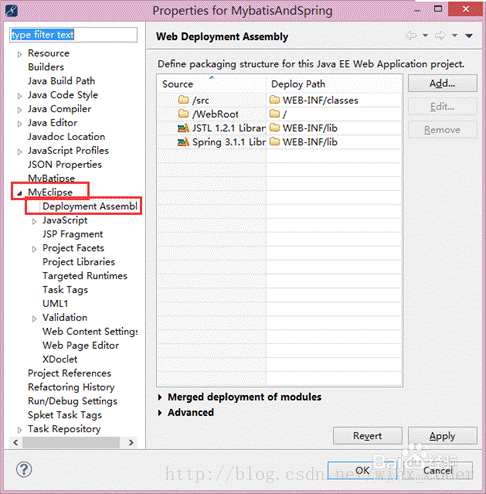The width and height of the screenshot is (486, 494).
Task: Select Project References
Action: tap(69, 373)
